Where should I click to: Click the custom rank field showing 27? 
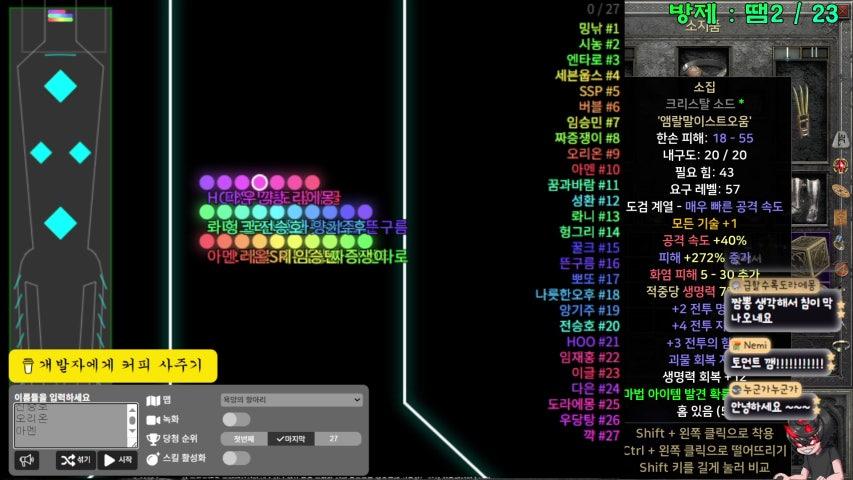point(338,439)
